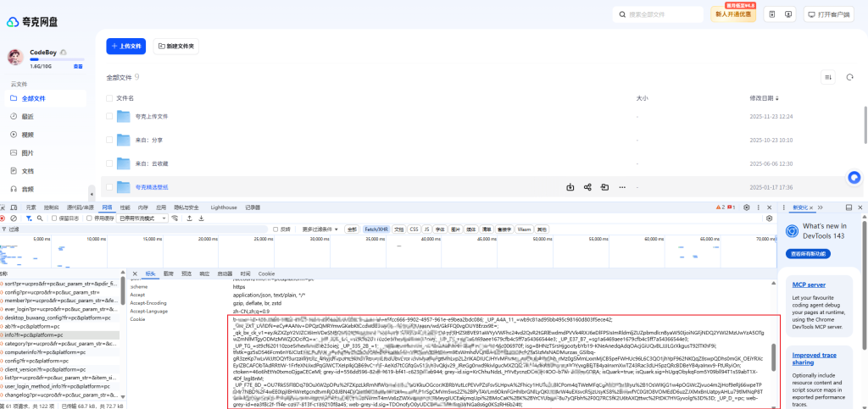Click the download icon on 夸克精选壁纸 row
The height and width of the screenshot is (409, 868).
pos(570,187)
